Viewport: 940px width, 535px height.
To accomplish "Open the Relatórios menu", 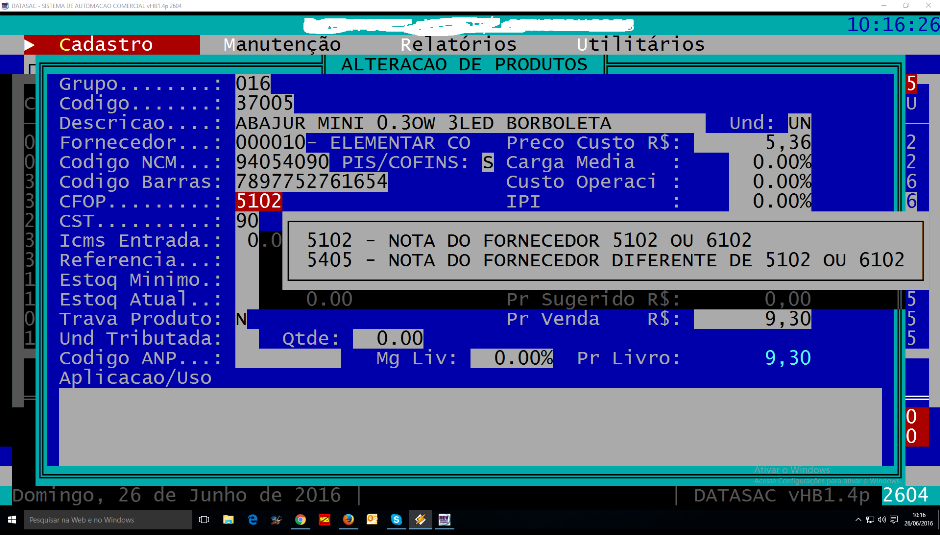I will (x=459, y=44).
